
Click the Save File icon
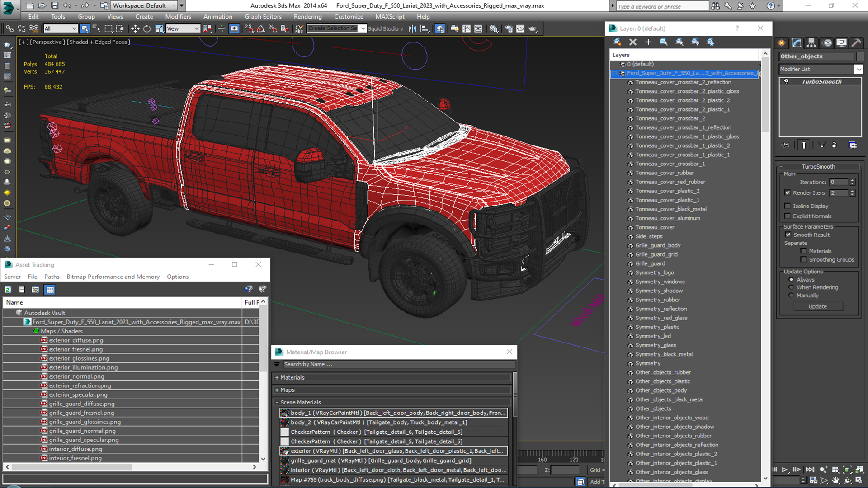pyautogui.click(x=54, y=5)
